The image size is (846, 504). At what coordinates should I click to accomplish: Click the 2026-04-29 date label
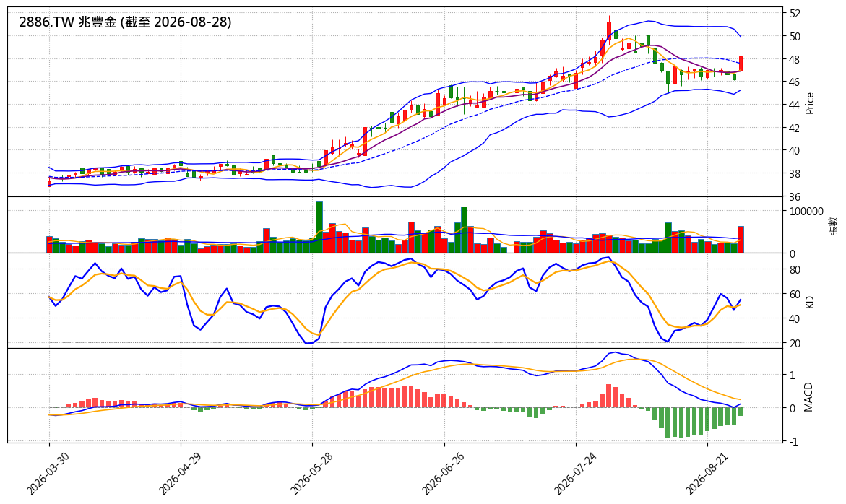178,473
